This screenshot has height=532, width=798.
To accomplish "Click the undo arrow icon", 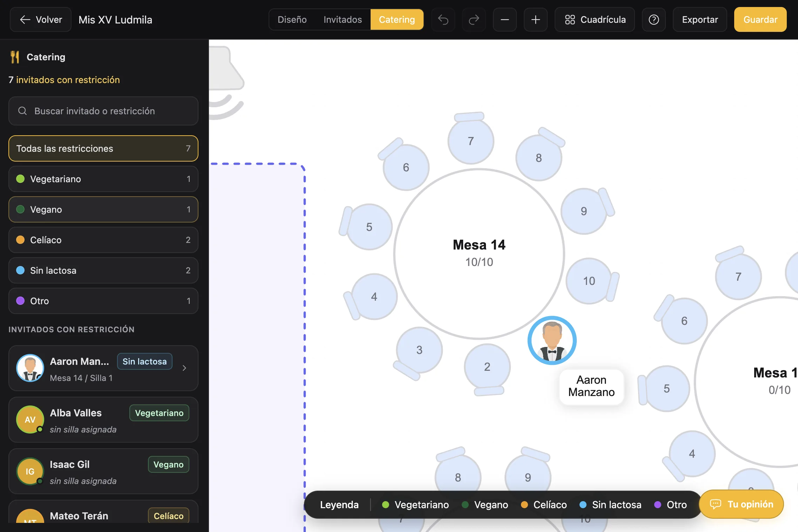I will (443, 20).
